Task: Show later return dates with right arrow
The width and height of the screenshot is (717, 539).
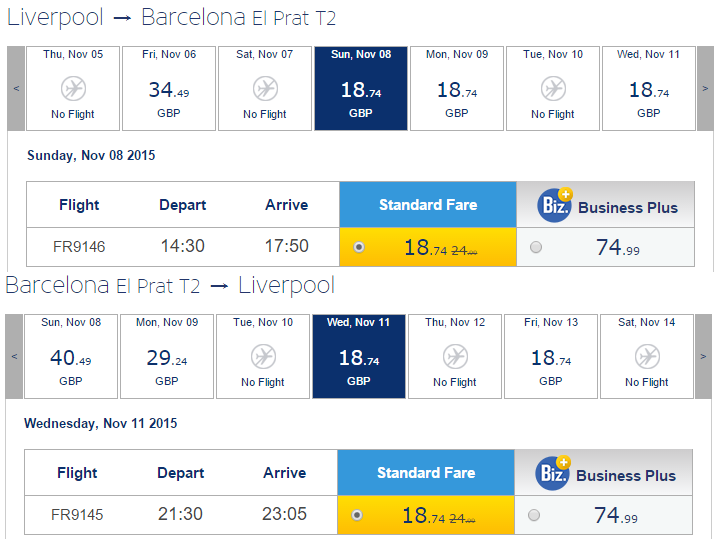Action: click(703, 356)
